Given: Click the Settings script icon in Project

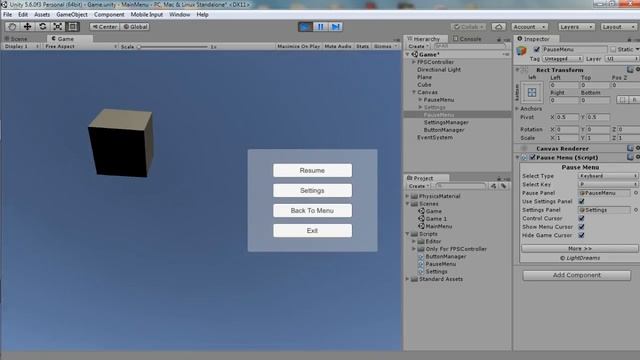Looking at the screenshot, I should pos(421,271).
